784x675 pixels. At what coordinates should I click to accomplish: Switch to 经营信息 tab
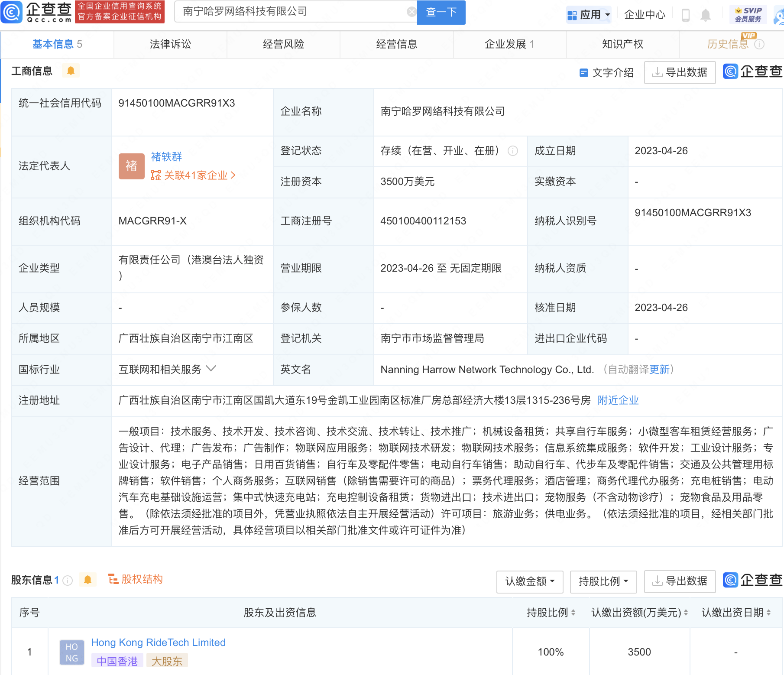(x=396, y=44)
